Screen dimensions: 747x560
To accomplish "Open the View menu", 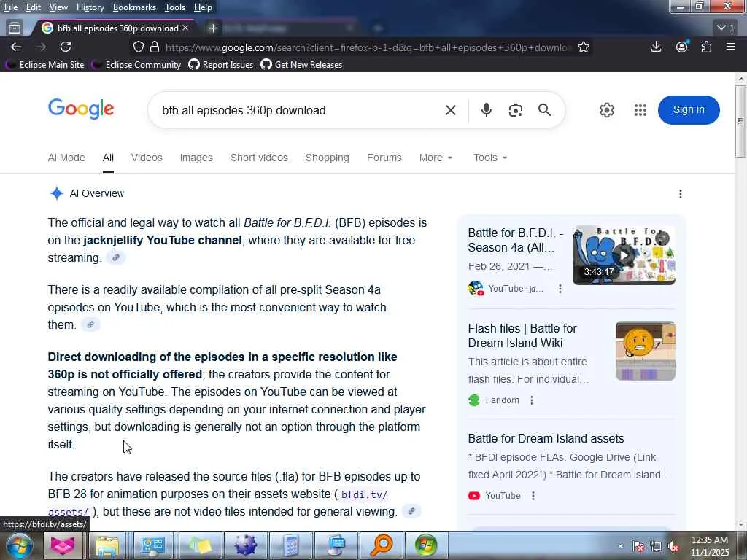I will (x=58, y=7).
